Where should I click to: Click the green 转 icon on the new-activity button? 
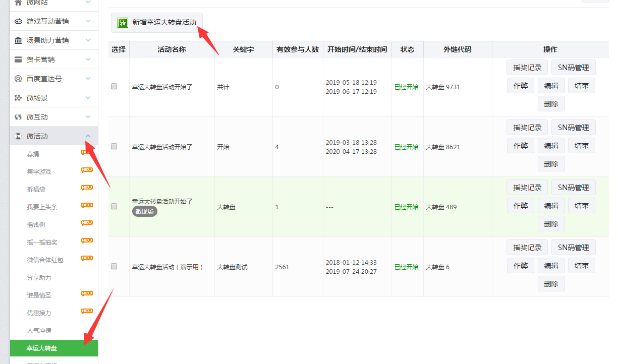click(x=123, y=23)
